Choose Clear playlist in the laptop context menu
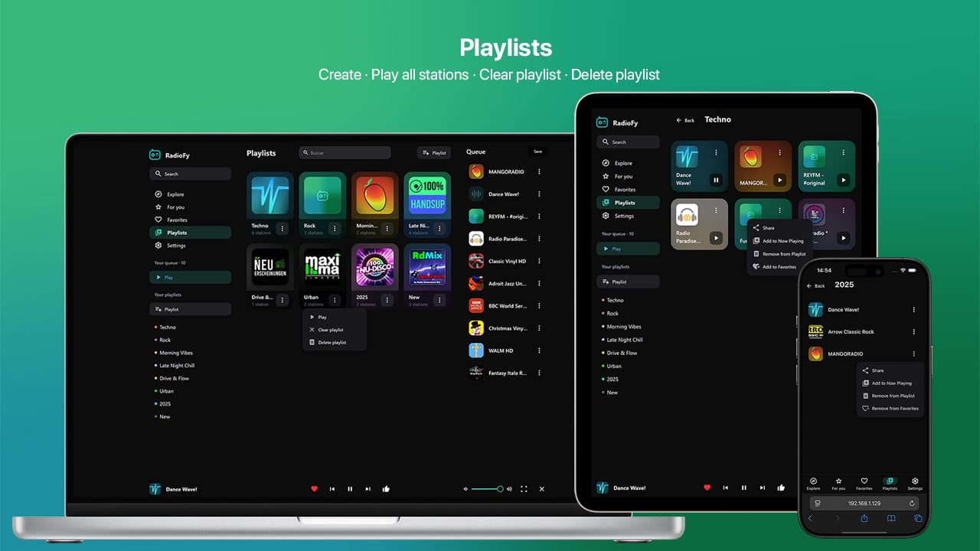 [x=335, y=330]
